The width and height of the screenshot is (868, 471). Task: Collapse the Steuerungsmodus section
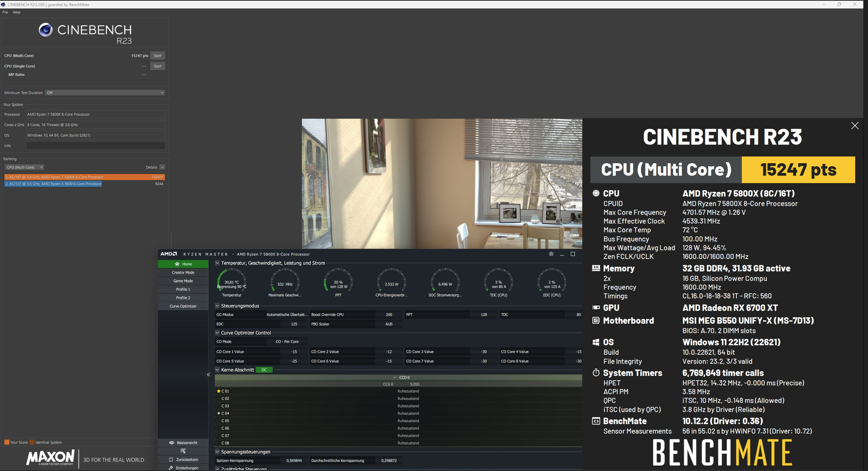[x=217, y=306]
